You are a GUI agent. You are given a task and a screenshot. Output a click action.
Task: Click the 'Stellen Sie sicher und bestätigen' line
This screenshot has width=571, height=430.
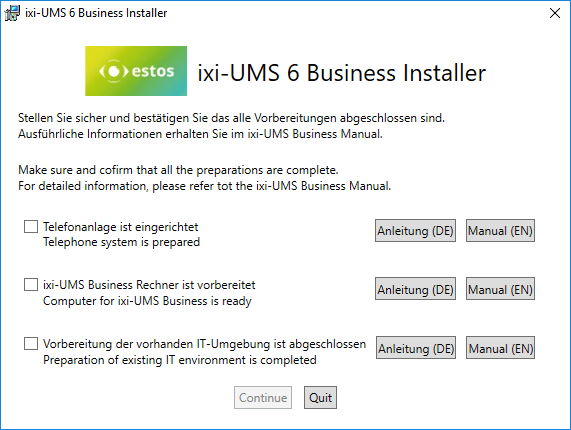click(232, 118)
